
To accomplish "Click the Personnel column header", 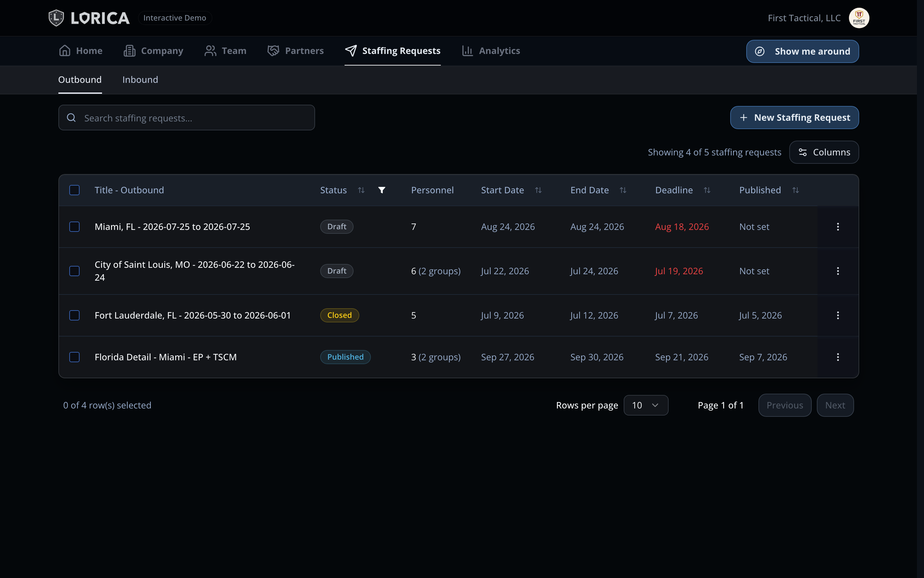I will click(x=432, y=190).
